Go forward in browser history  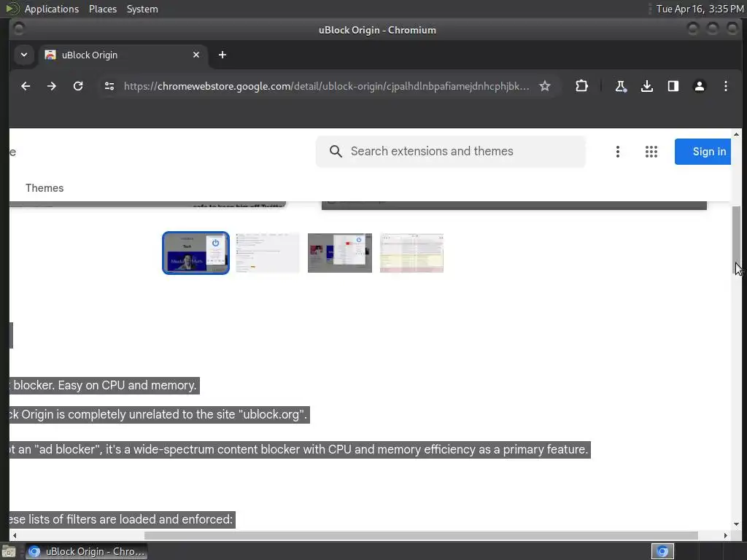pyautogui.click(x=52, y=86)
